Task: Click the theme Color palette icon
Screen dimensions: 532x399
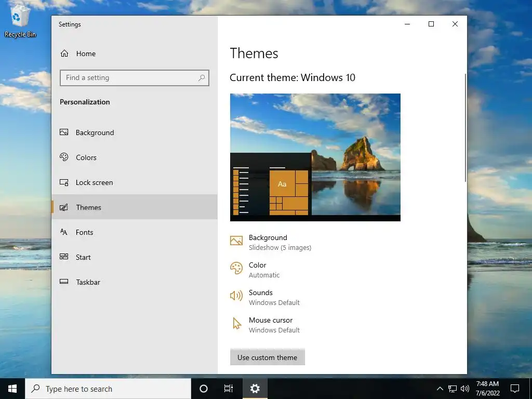Action: pos(236,268)
